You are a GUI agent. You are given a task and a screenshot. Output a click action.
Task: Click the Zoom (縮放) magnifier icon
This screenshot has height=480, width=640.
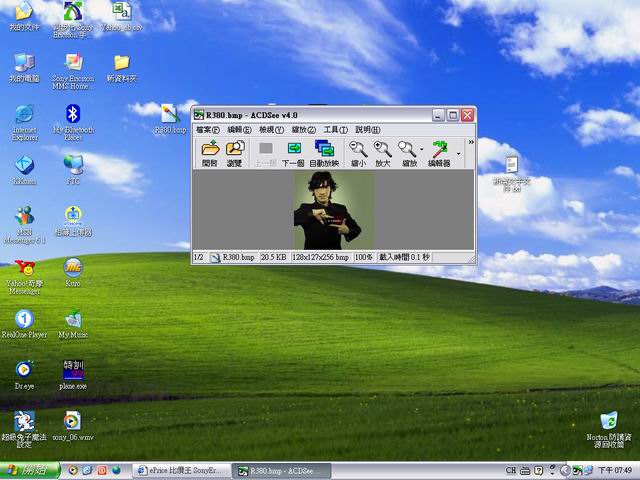click(408, 153)
